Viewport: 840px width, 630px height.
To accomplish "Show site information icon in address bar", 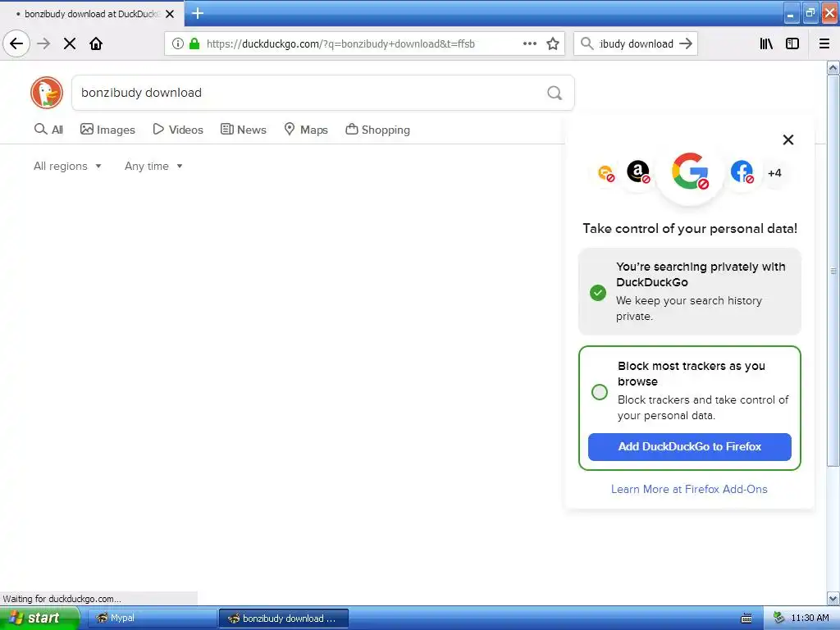I will pos(178,43).
